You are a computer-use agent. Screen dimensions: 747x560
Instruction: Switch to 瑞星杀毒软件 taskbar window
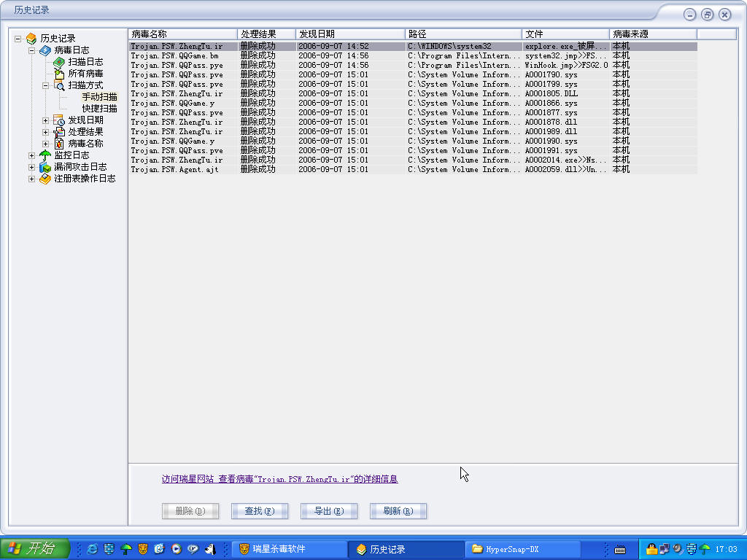(x=289, y=549)
